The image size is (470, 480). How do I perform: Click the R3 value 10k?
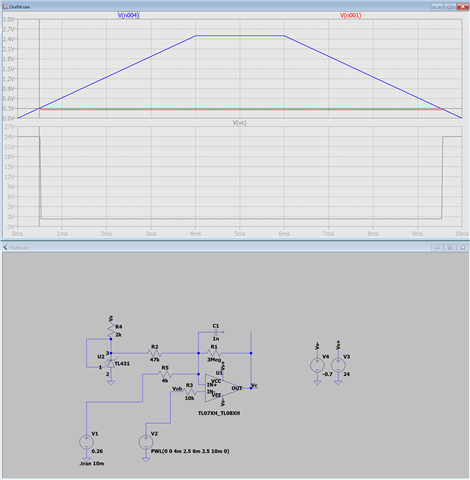[x=189, y=398]
